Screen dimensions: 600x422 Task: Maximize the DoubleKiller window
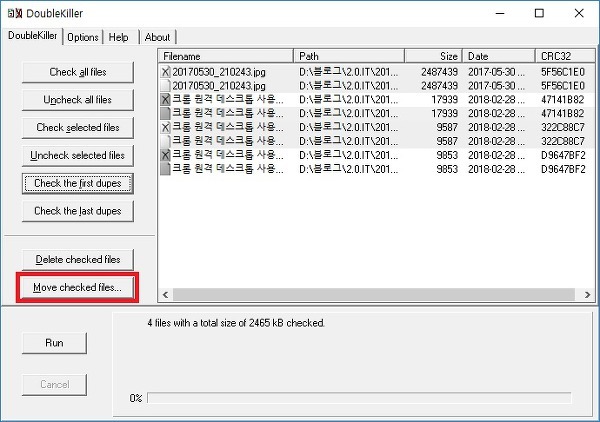click(539, 13)
